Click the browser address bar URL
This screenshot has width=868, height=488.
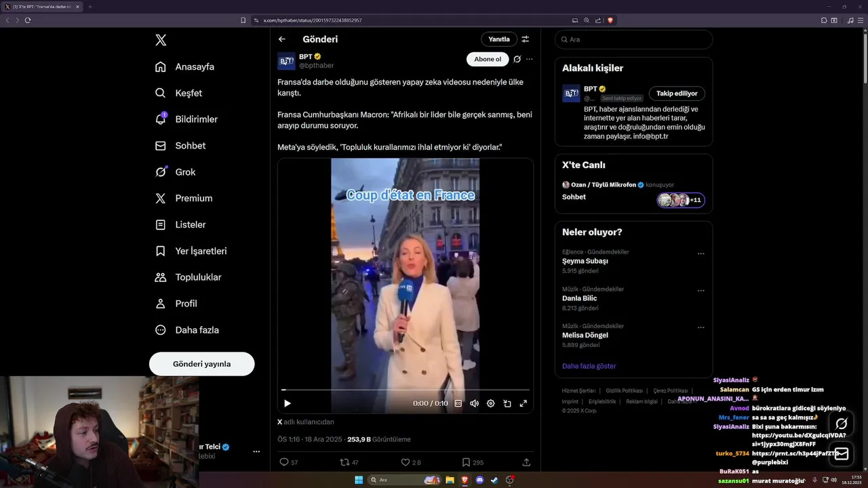point(313,20)
